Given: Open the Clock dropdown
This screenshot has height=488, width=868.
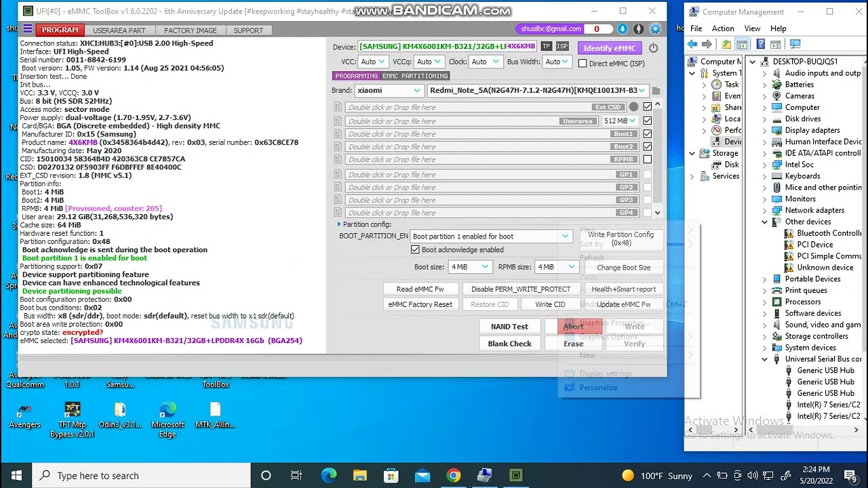Looking at the screenshot, I should [x=486, y=62].
